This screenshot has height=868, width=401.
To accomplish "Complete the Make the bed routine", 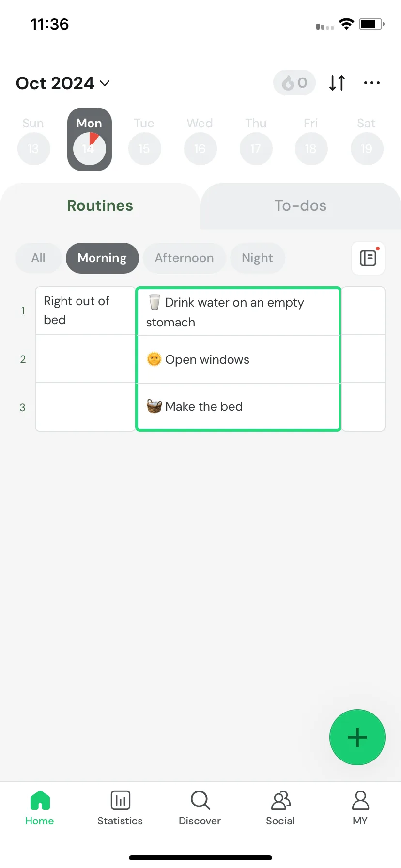I will point(238,406).
